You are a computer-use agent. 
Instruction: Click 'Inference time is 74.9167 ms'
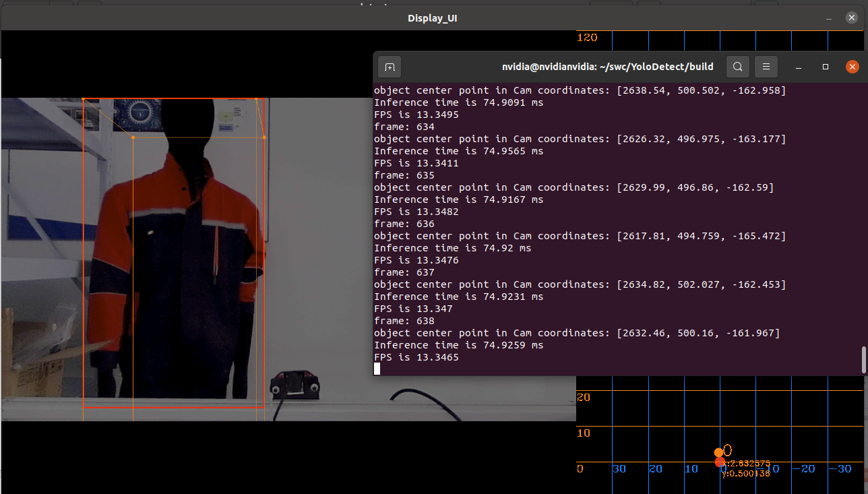pos(459,199)
